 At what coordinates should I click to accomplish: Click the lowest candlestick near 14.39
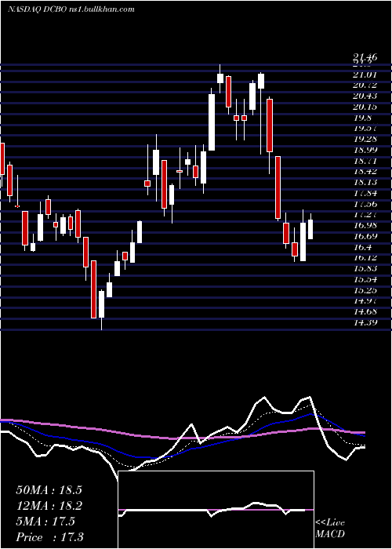pyautogui.click(x=101, y=311)
